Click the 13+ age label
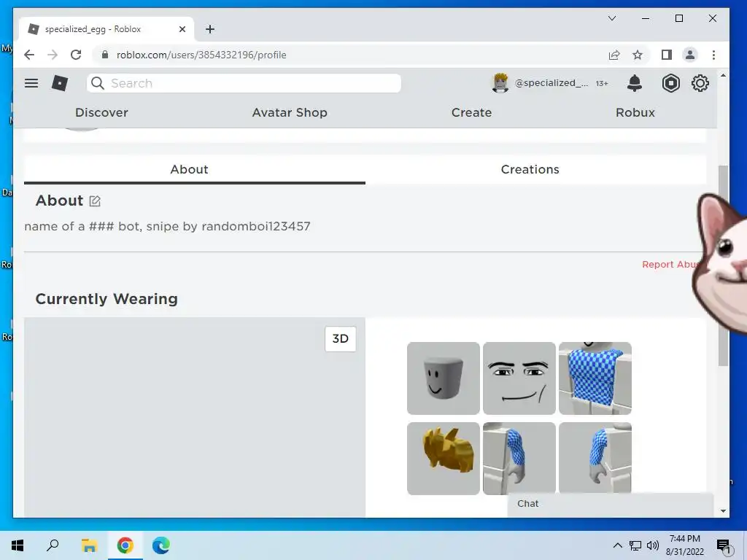747x560 pixels. point(602,83)
